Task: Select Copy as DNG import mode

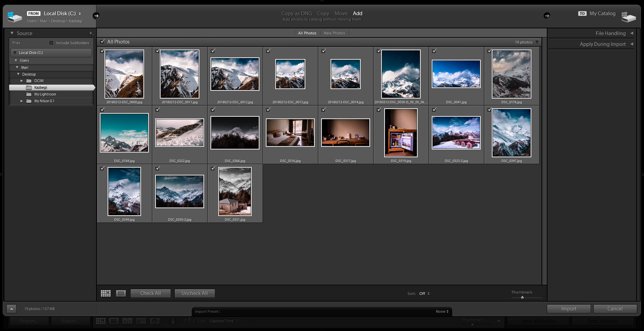Action: (x=297, y=13)
